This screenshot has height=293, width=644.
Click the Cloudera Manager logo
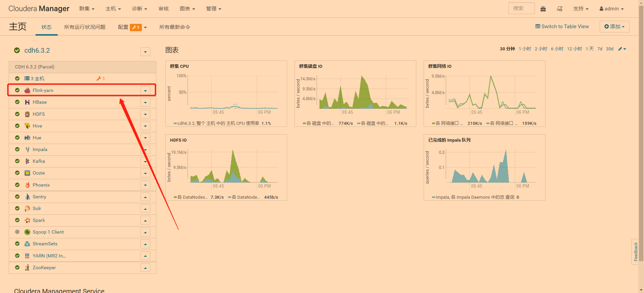click(x=39, y=9)
